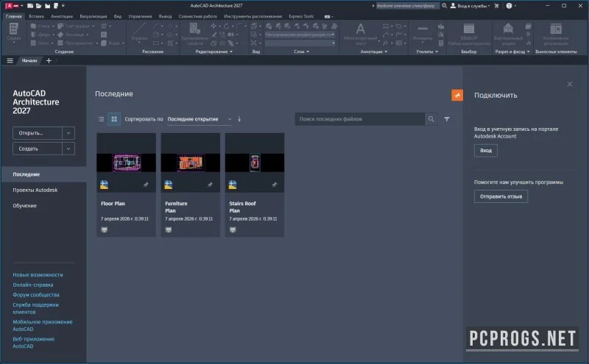Click the magnifier icon beside the title bar search
The width and height of the screenshot is (589, 364).
[445, 6]
